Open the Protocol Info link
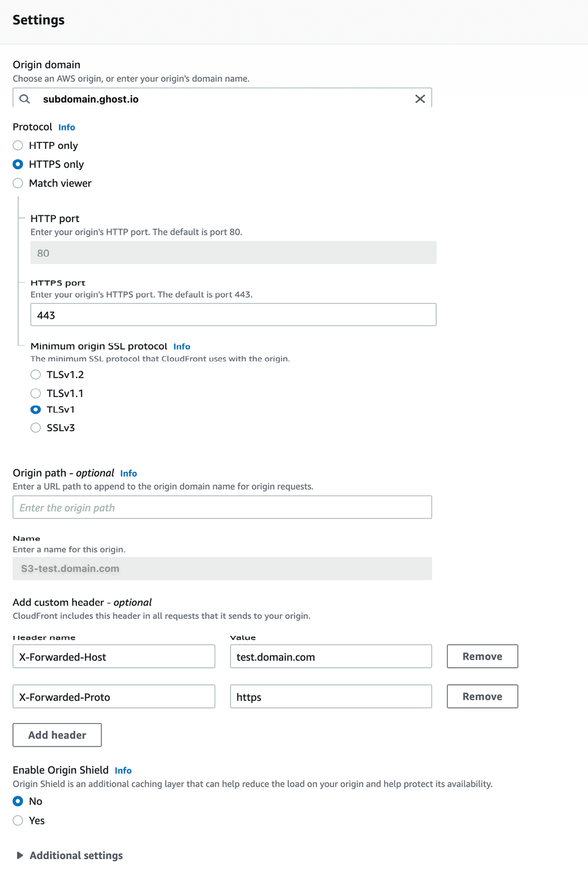 coord(66,127)
